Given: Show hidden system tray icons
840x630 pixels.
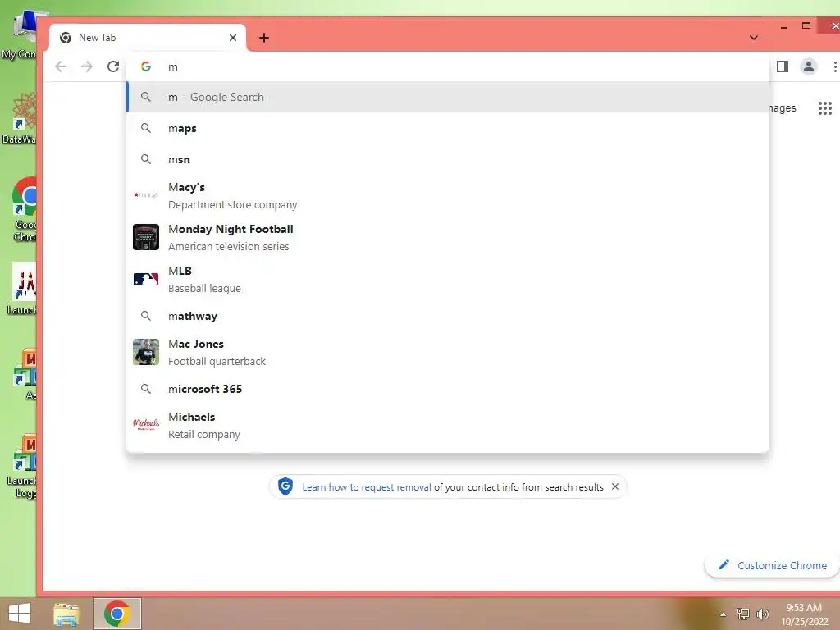Looking at the screenshot, I should (723, 614).
